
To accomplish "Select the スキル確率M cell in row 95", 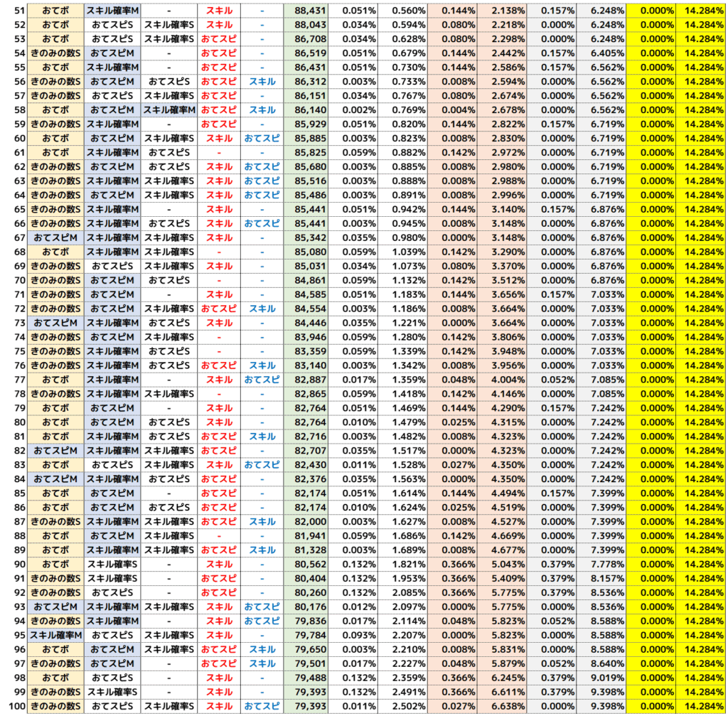I will (x=55, y=635).
